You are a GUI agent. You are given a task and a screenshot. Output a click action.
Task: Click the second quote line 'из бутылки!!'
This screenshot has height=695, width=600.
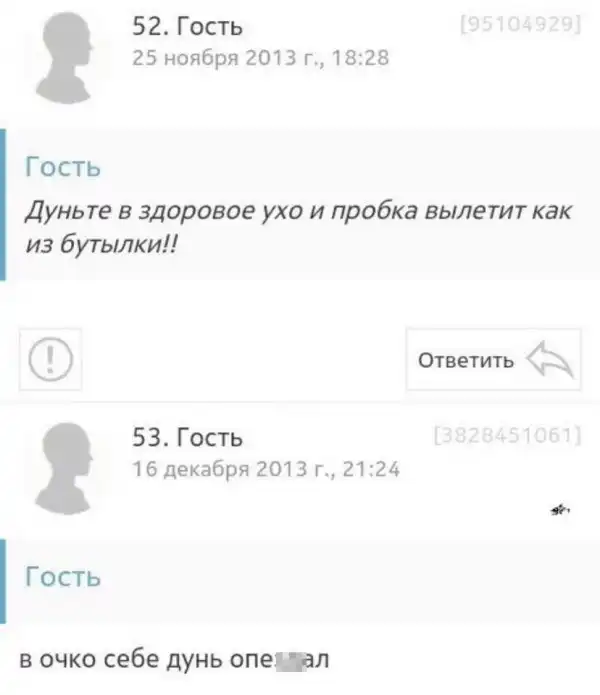click(101, 244)
